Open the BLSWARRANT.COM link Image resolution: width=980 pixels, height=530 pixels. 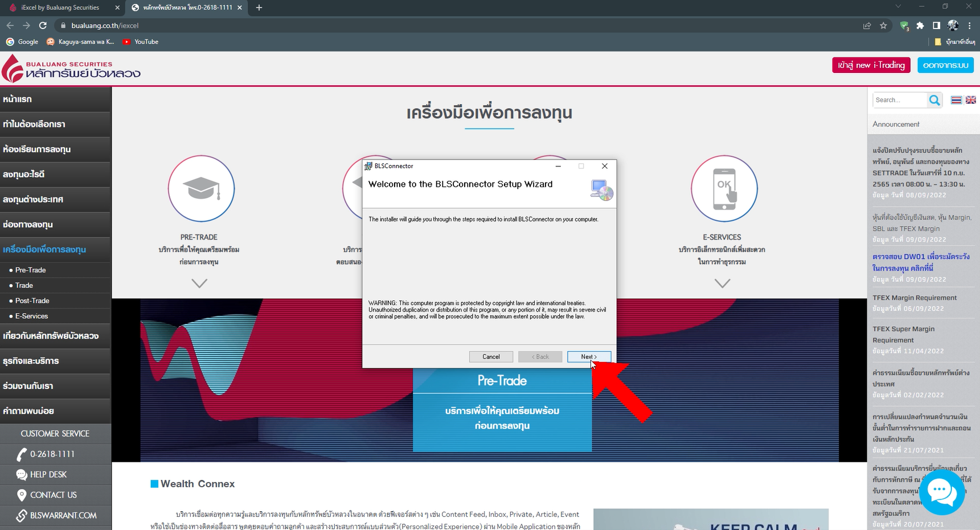click(55, 516)
